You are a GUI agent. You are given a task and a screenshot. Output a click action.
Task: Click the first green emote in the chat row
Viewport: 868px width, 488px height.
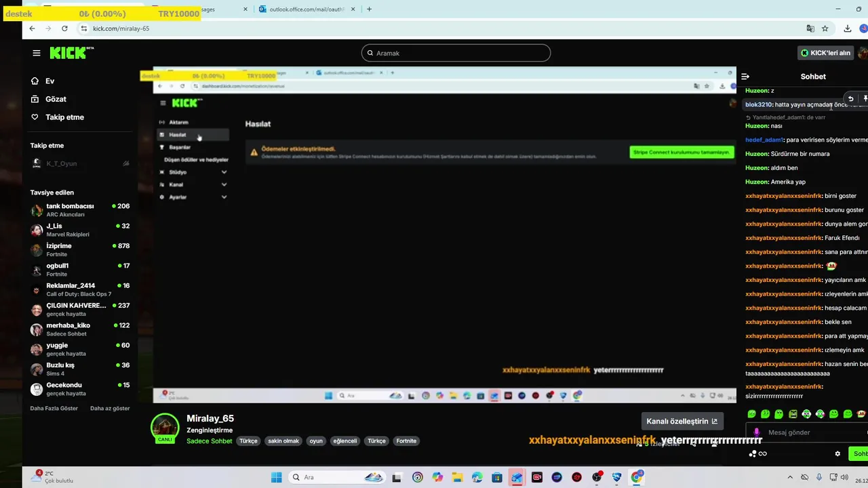pyautogui.click(x=751, y=414)
